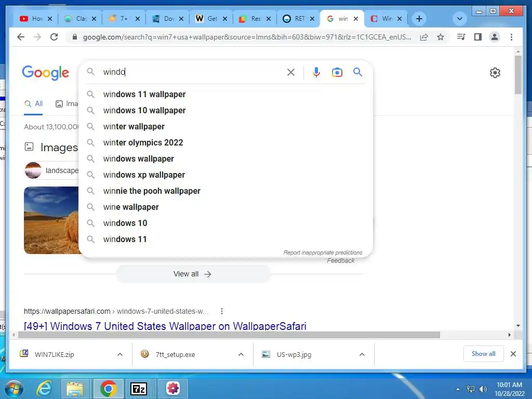Screen dimensions: 532x399
Task: Click the horizontal page scrollbar
Action: (x=229, y=335)
